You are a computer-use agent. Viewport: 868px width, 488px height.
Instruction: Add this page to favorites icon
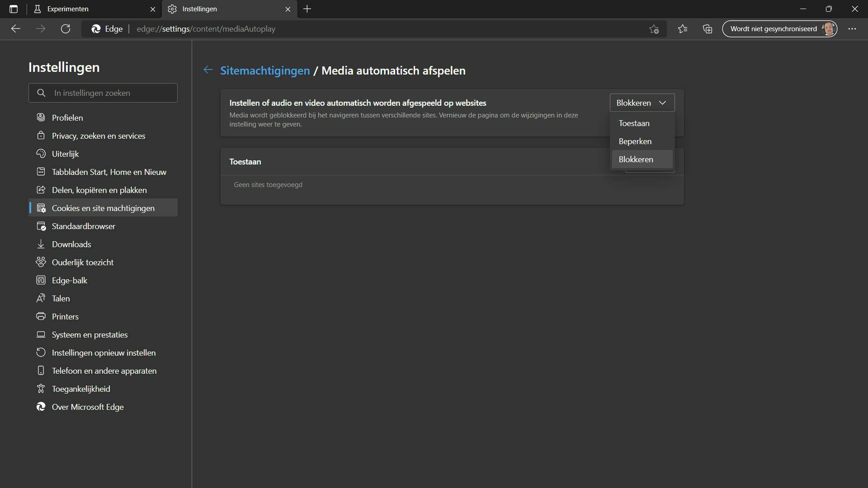(x=654, y=29)
